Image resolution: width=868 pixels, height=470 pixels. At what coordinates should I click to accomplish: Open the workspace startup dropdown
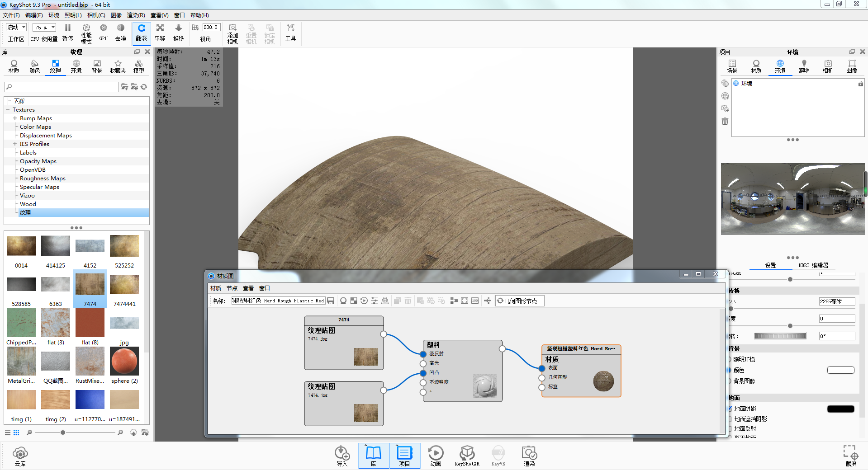tap(17, 28)
